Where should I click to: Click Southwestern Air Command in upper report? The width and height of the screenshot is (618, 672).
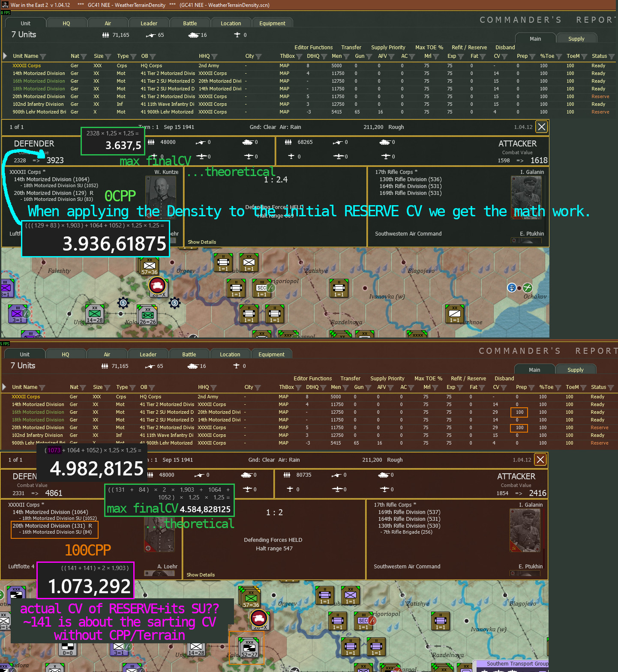[x=408, y=233]
